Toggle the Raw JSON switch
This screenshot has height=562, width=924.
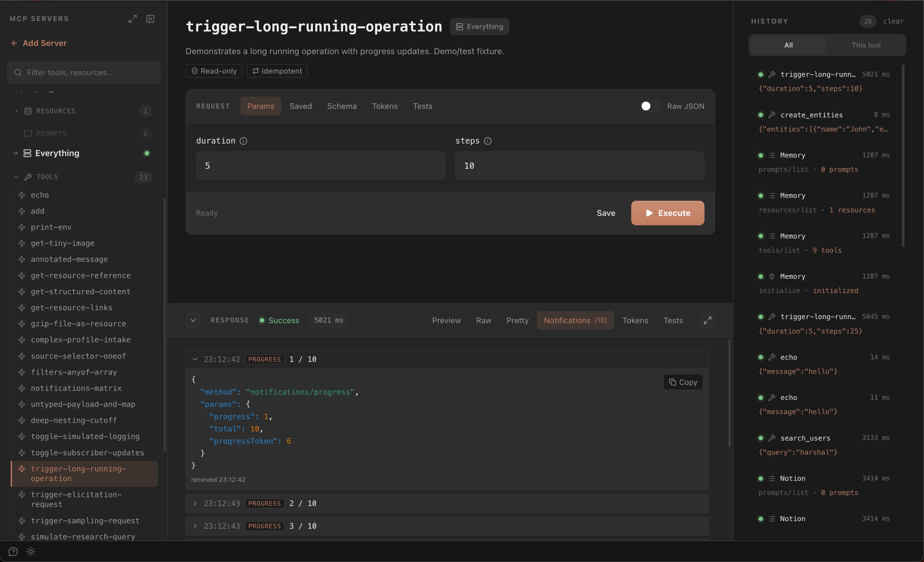coord(650,106)
